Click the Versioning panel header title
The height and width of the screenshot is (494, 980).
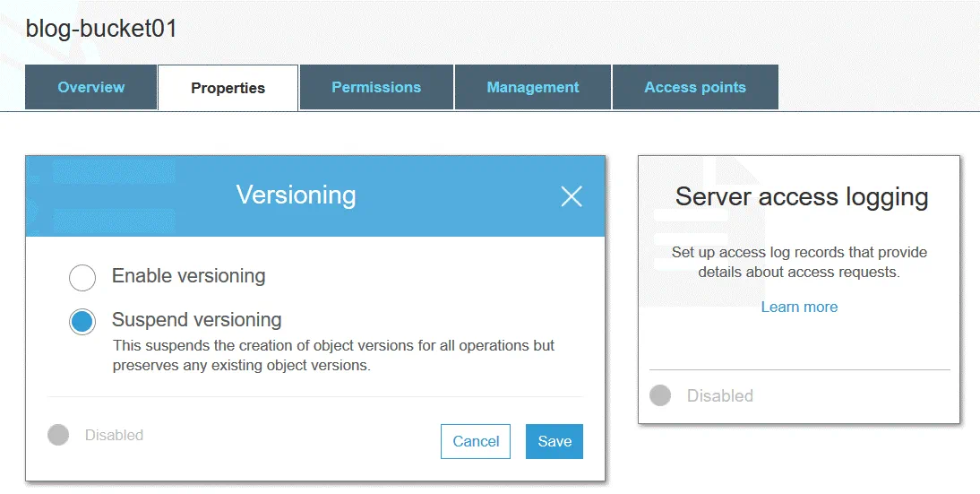pyautogui.click(x=296, y=195)
